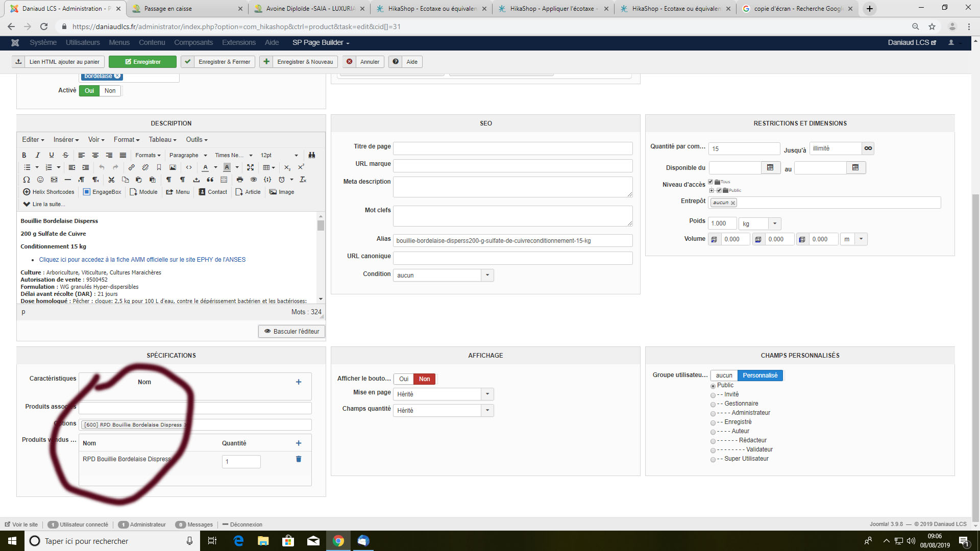Click the Enregistrer & Fermer button
This screenshot has height=551, width=980.
(218, 62)
